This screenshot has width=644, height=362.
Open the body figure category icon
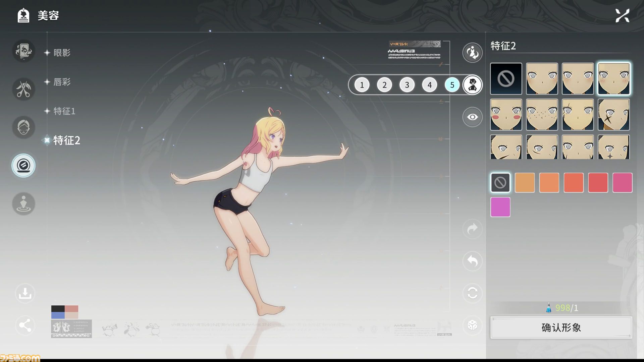[23, 203]
